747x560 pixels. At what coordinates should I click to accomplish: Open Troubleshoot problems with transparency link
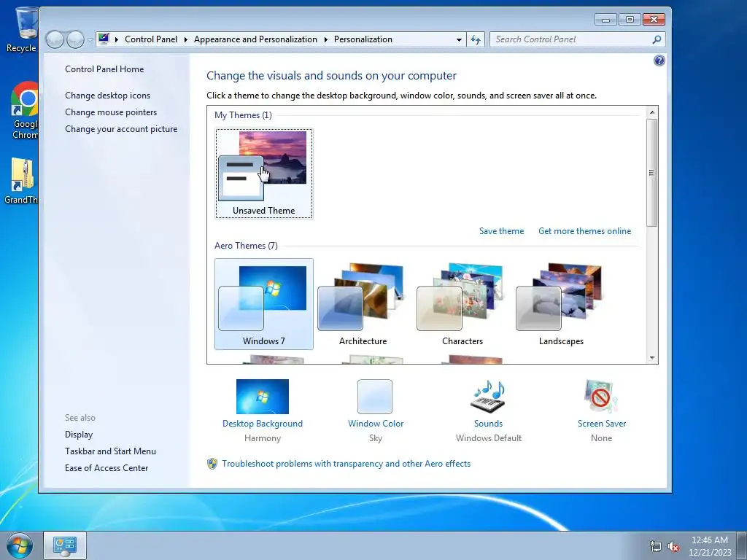click(346, 464)
